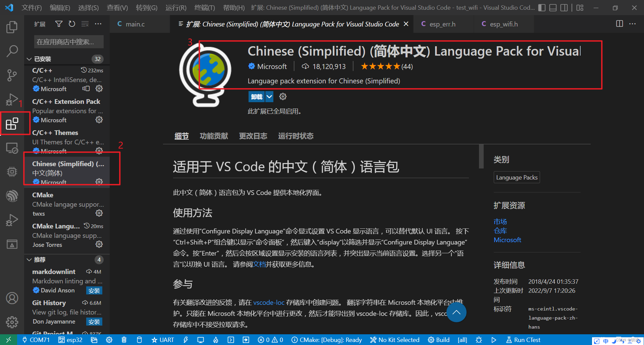Open the Remote Explorer view
Viewport: 644px width, 345px height.
tap(12, 148)
